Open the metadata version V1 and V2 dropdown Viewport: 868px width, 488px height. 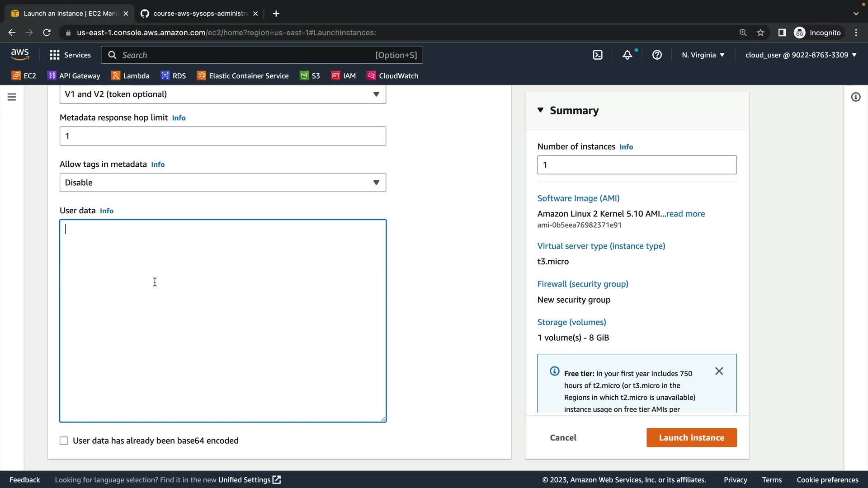[x=222, y=94]
